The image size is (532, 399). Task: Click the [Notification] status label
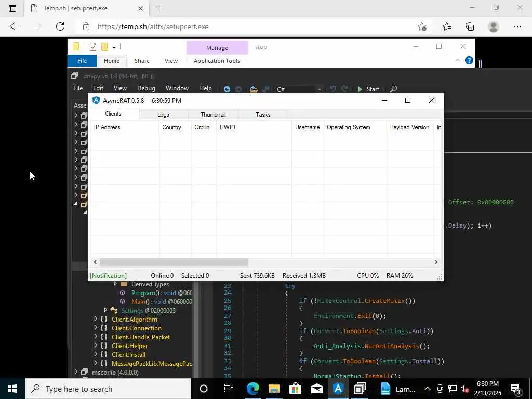click(108, 276)
